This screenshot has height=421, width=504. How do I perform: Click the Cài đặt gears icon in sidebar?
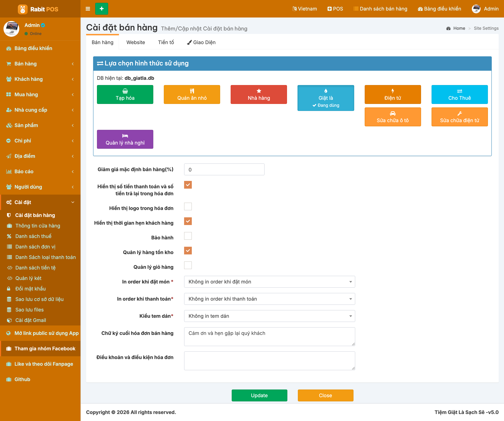pos(9,202)
